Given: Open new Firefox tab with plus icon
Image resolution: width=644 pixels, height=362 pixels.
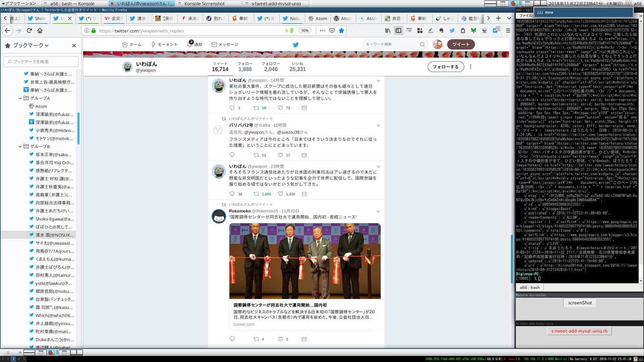Looking at the screenshot, I should (498, 18).
